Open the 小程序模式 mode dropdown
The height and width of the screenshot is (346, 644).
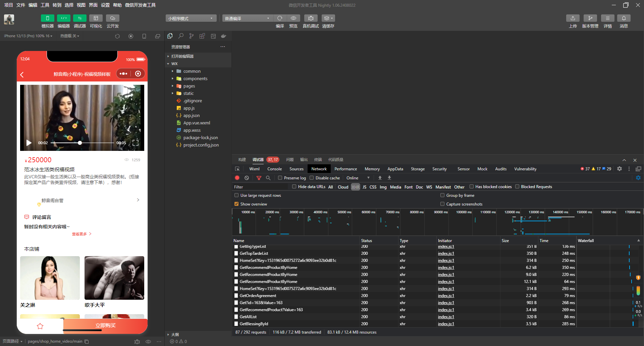[x=190, y=18]
